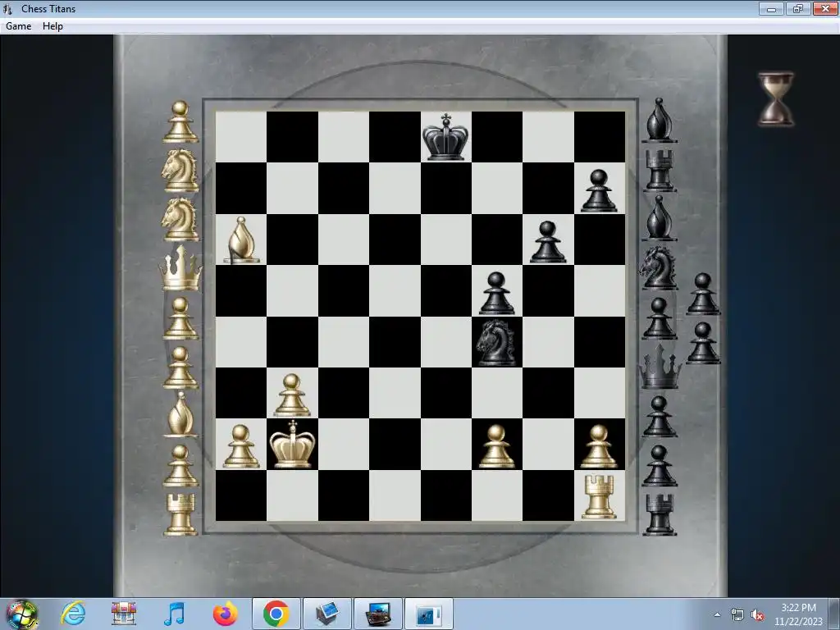Switch to Google Chrome on the taskbar
Image resolution: width=840 pixels, height=630 pixels.
(x=276, y=614)
